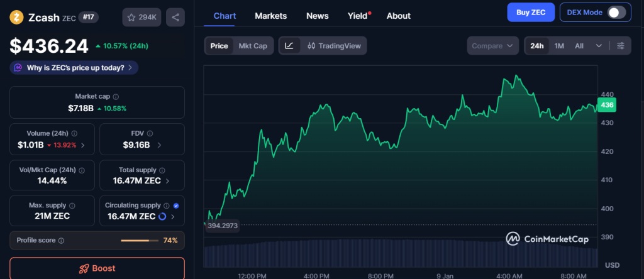Viewport: 644px width, 279px height.
Task: Click the CoinMarketCap logo on chart
Action: tap(547, 239)
